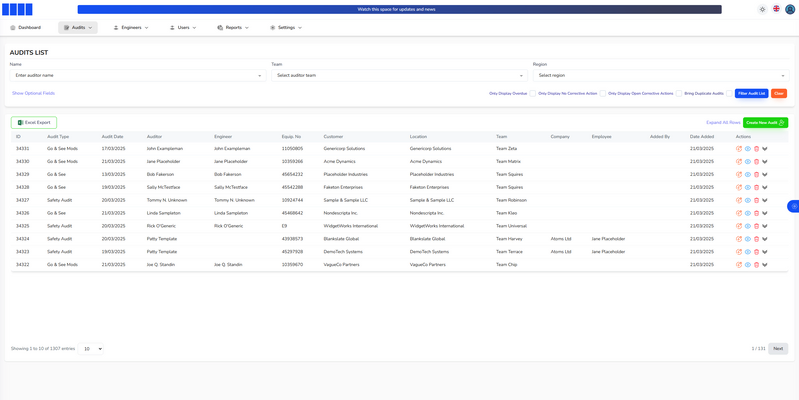Click the red trash icon in row 34327
This screenshot has height=400, width=799.
click(756, 200)
